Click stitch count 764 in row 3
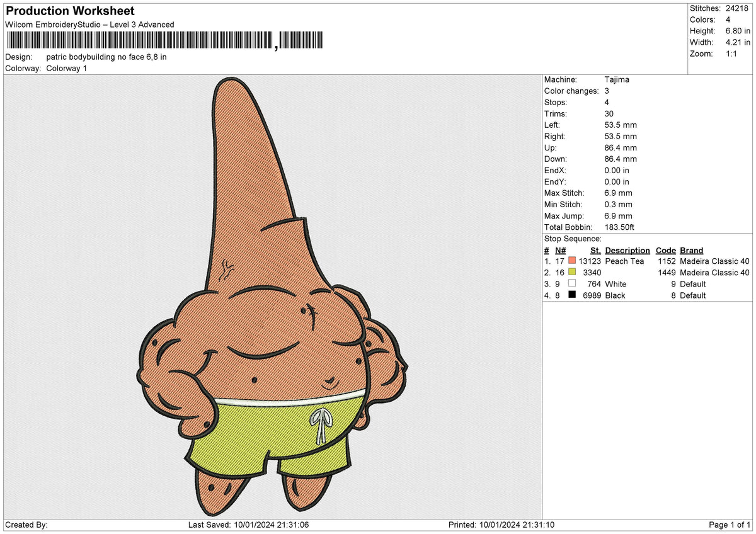This screenshot has width=756, height=534. tap(594, 284)
